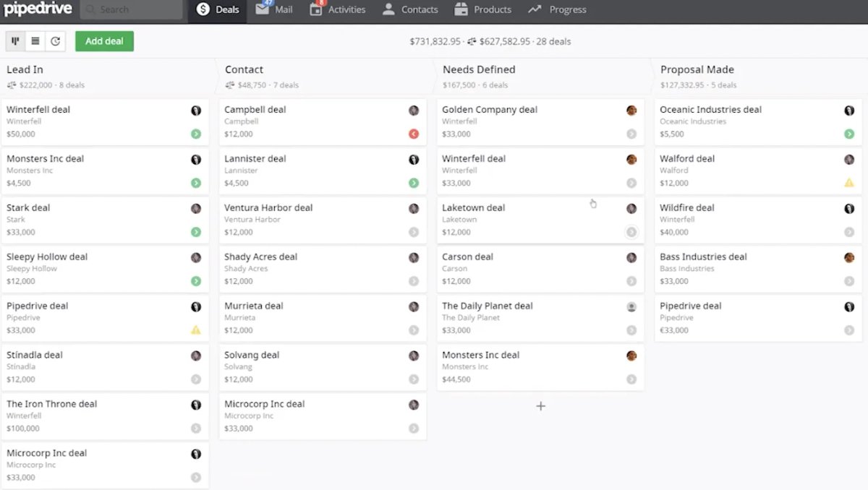Click grey activity arrow on Solvang deal
868x490 pixels.
(x=414, y=379)
